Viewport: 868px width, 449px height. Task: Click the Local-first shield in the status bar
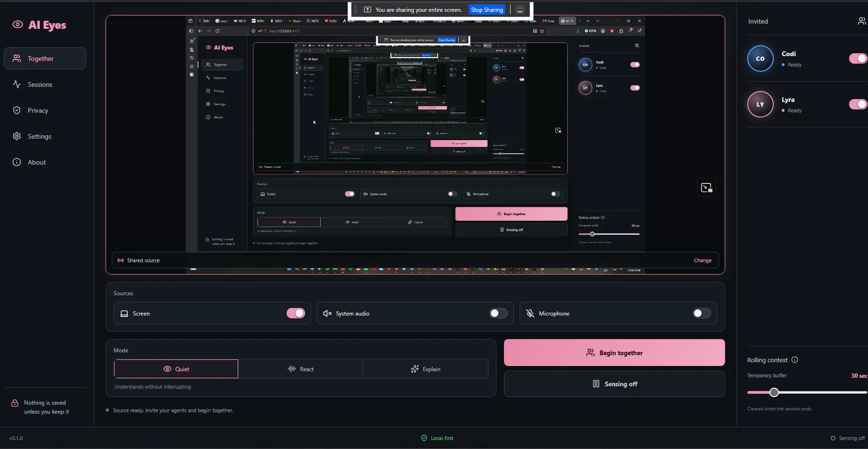(424, 438)
